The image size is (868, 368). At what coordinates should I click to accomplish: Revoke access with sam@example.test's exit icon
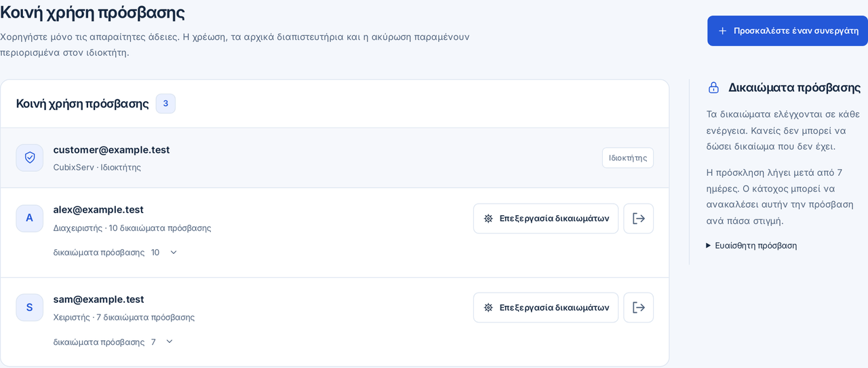639,308
